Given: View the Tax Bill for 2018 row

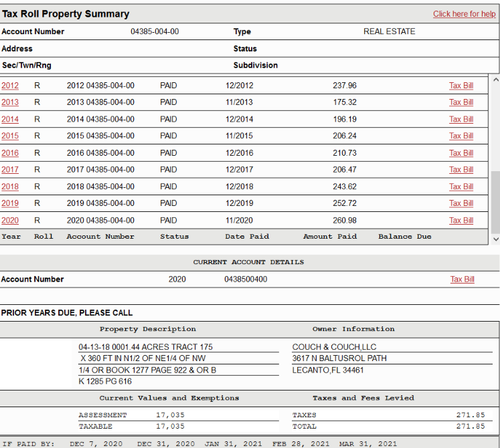Looking at the screenshot, I should pyautogui.click(x=461, y=187).
